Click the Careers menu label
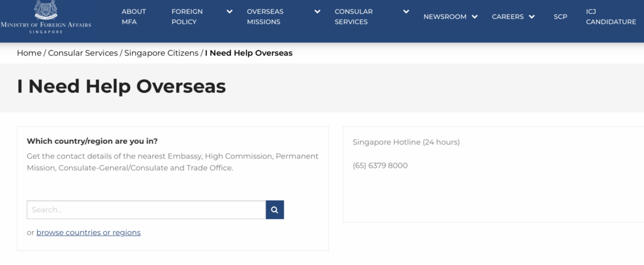The height and width of the screenshot is (265, 644). (508, 17)
